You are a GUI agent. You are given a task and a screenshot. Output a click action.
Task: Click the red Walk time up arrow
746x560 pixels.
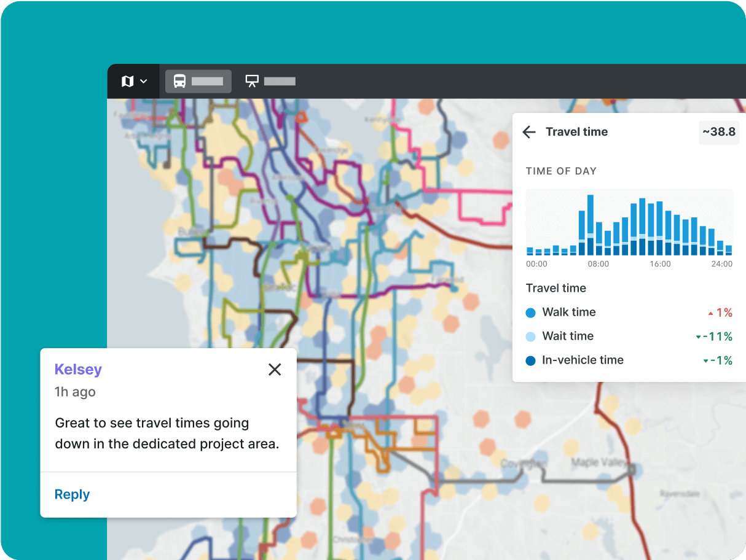[x=711, y=313]
